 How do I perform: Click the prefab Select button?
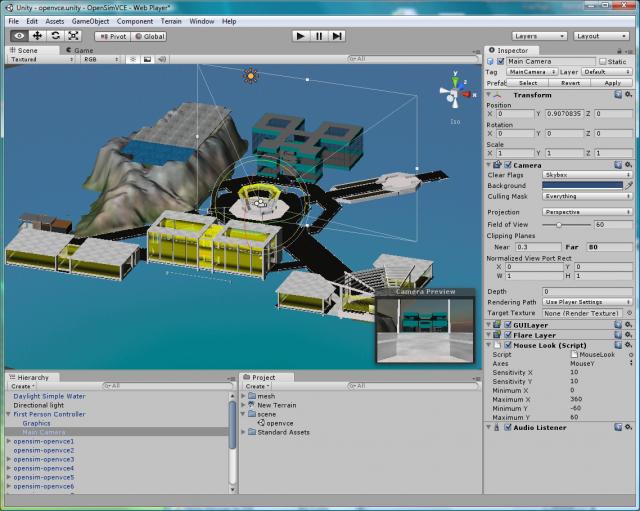point(528,83)
